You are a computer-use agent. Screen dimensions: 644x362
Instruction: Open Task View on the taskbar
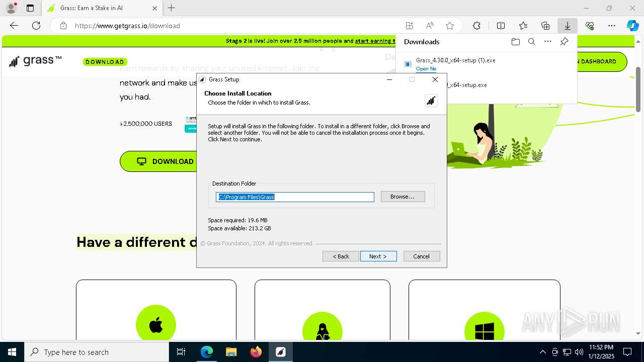(181, 352)
